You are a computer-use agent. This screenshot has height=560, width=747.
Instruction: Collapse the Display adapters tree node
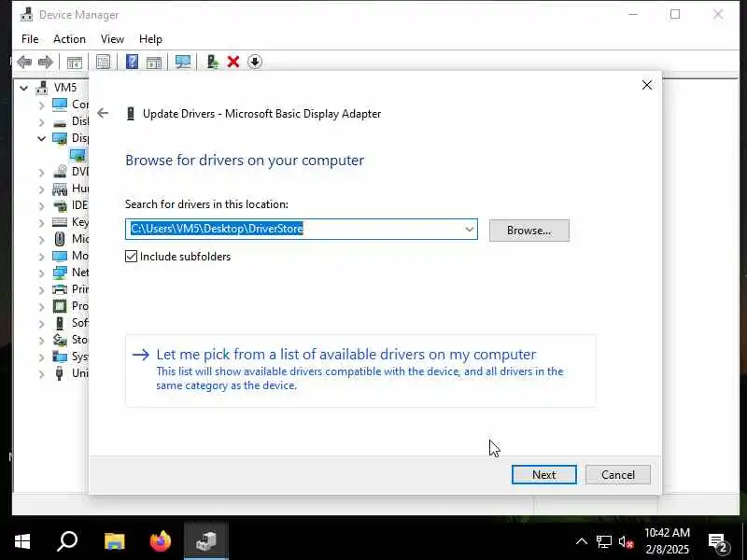(41, 138)
